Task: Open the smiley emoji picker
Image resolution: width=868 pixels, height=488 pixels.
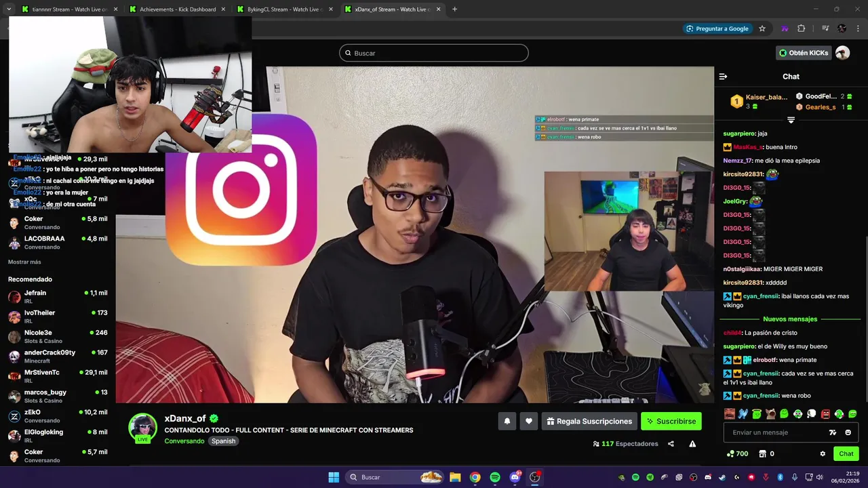Action: tap(848, 432)
